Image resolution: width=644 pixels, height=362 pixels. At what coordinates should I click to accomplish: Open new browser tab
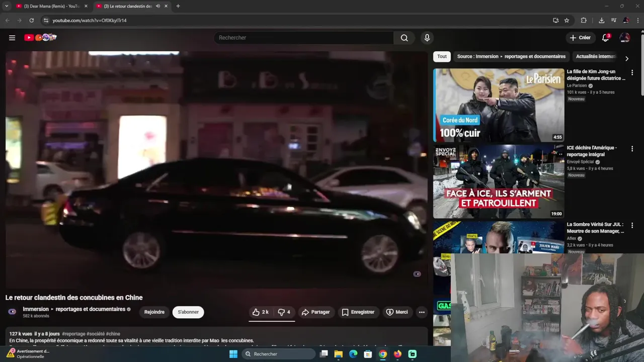[178, 6]
